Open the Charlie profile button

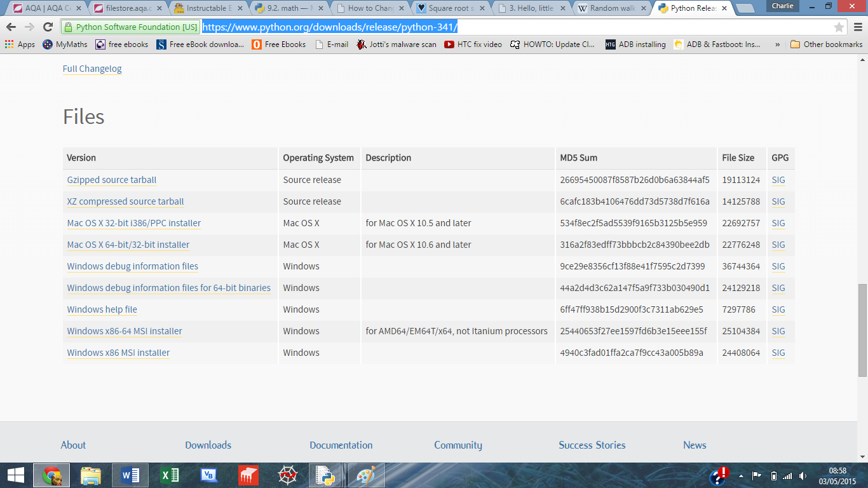[782, 6]
